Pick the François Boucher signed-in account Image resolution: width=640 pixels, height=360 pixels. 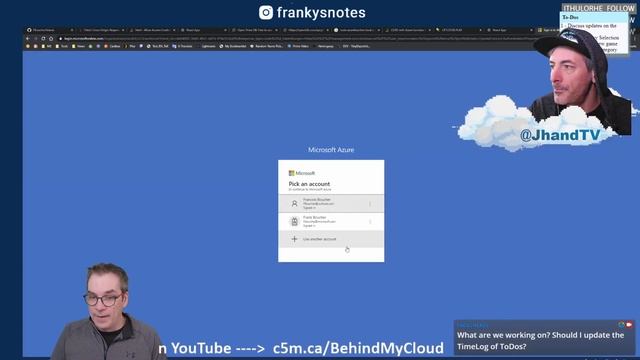(x=331, y=203)
